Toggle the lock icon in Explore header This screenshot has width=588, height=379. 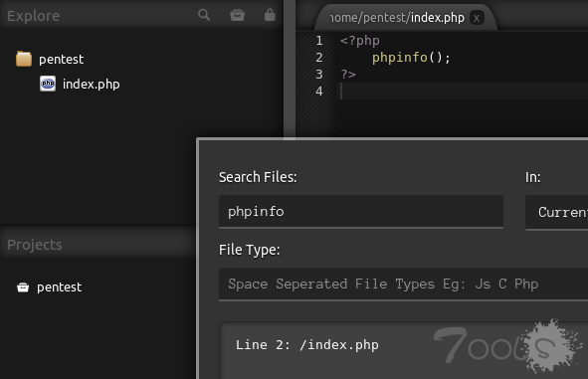coord(270,15)
